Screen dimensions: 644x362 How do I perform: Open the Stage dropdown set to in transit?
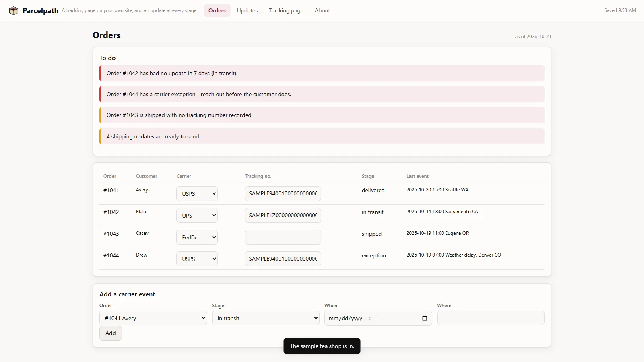point(266,318)
